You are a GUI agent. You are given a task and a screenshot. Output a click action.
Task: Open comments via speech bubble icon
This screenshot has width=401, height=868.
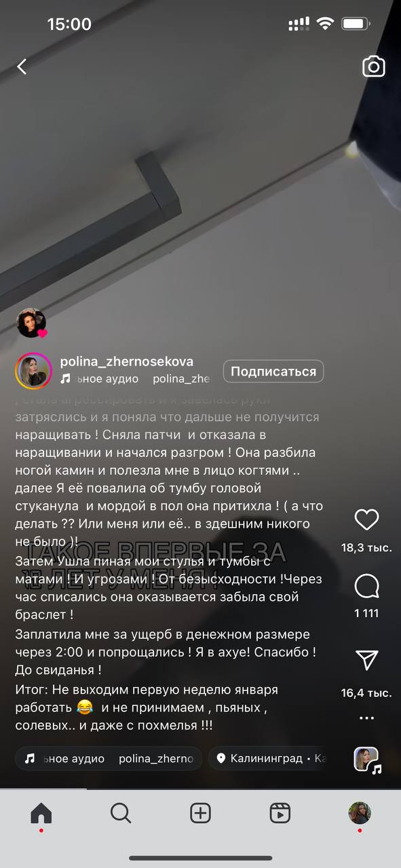(366, 587)
